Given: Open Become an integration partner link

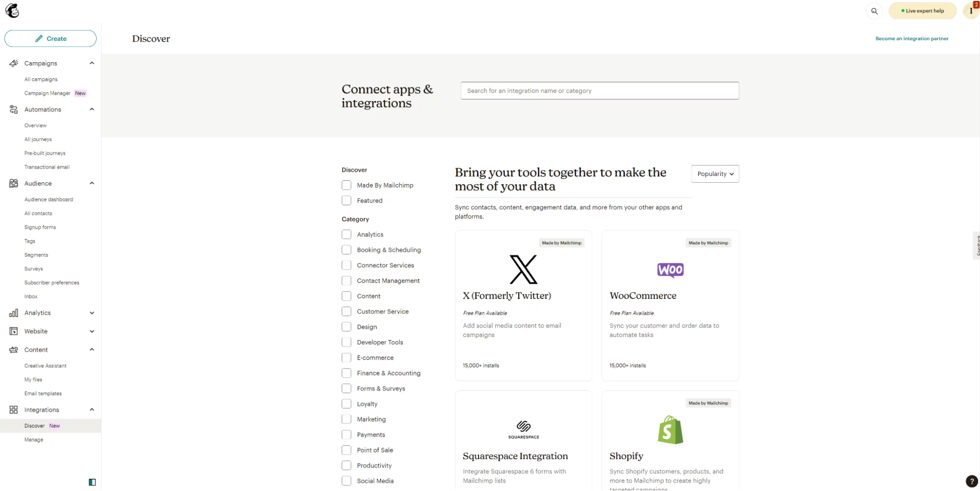Looking at the screenshot, I should click(911, 39).
